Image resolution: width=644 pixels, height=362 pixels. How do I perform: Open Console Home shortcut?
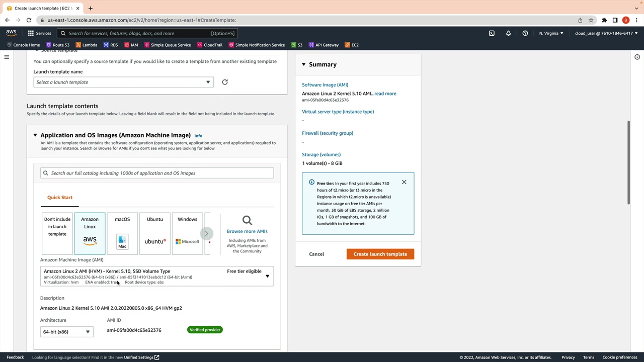click(x=23, y=45)
